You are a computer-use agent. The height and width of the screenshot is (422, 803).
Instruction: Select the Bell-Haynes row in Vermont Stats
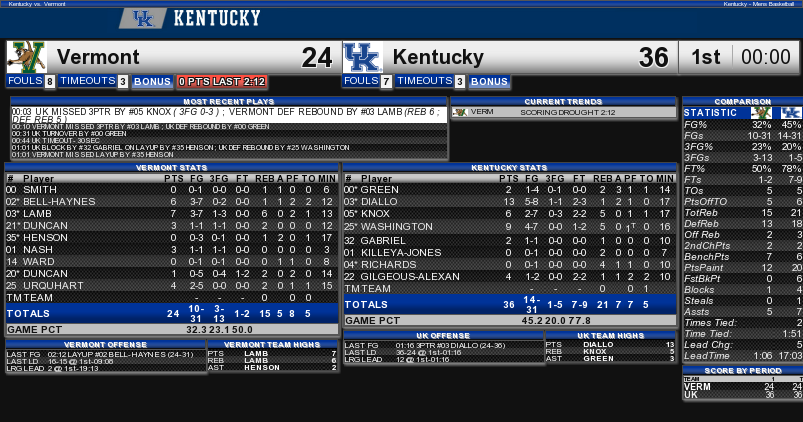(x=170, y=201)
